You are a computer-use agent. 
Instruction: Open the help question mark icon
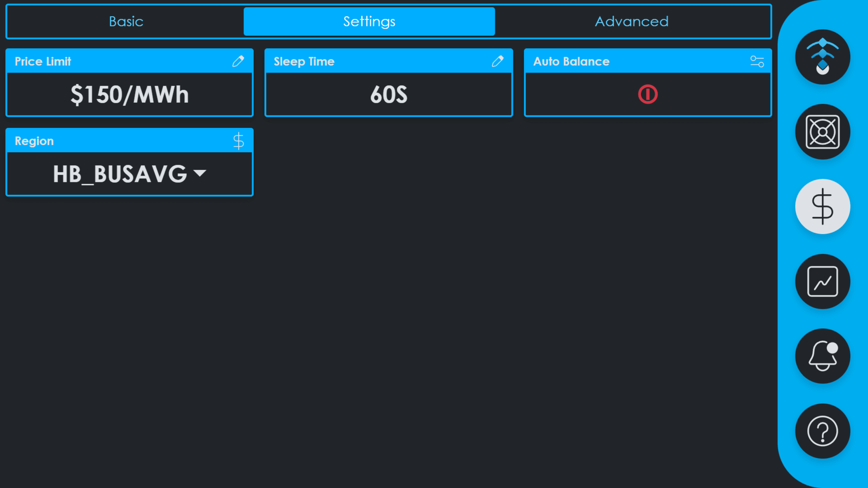tap(822, 431)
